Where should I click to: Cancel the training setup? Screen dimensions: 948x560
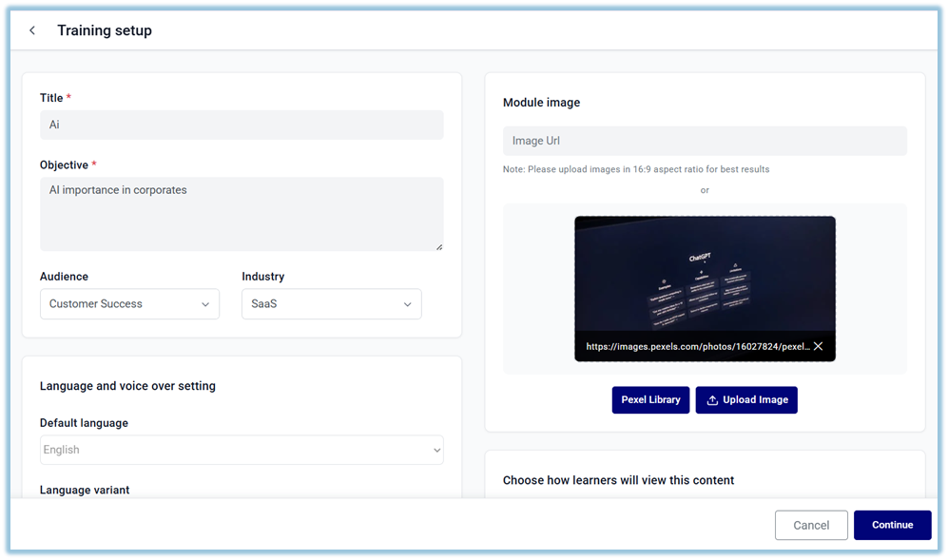pos(811,525)
